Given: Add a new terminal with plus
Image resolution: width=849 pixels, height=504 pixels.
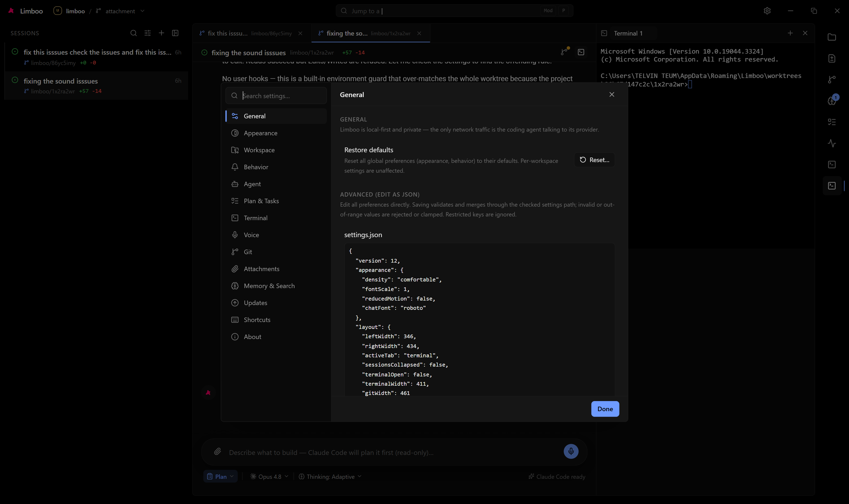Looking at the screenshot, I should point(790,33).
